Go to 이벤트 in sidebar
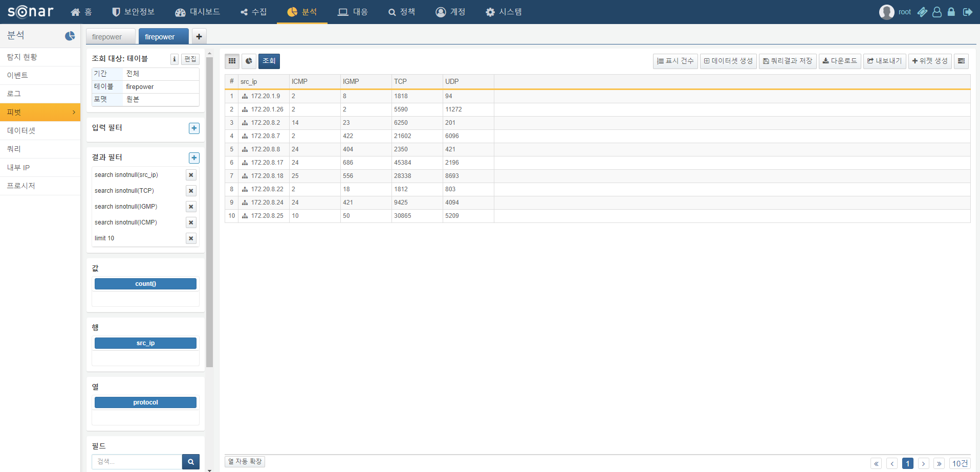This screenshot has height=472, width=980. coord(40,75)
